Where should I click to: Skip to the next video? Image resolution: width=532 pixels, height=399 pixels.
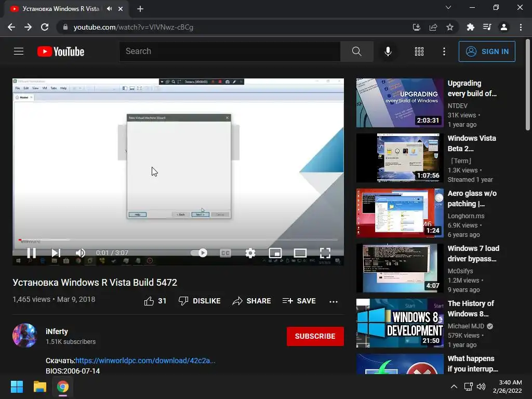(x=56, y=253)
